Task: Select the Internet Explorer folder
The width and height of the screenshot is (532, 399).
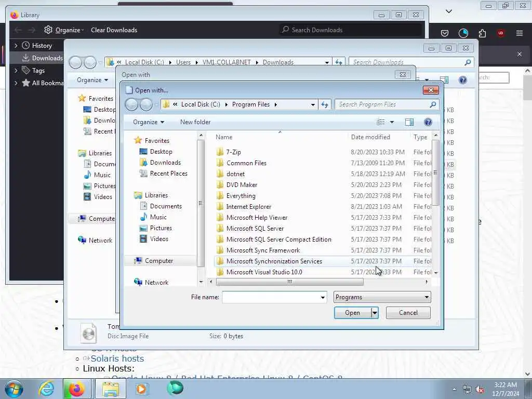Action: (248, 207)
